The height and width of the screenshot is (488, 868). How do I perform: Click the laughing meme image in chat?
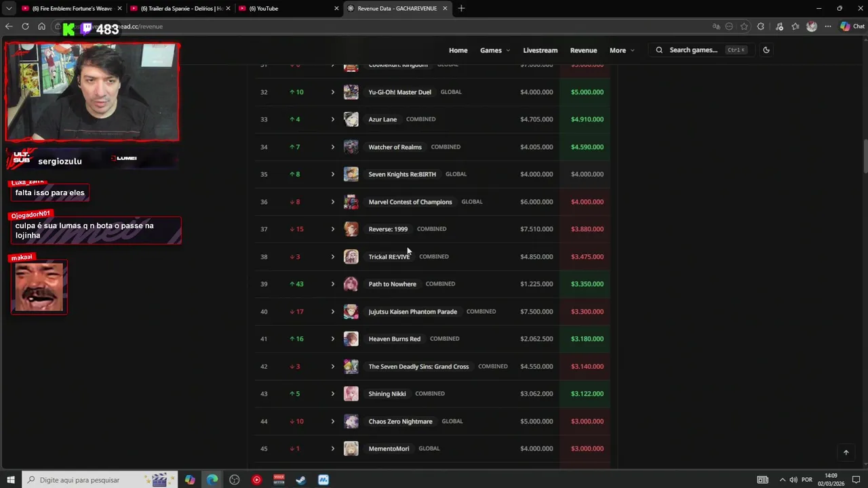click(x=39, y=287)
